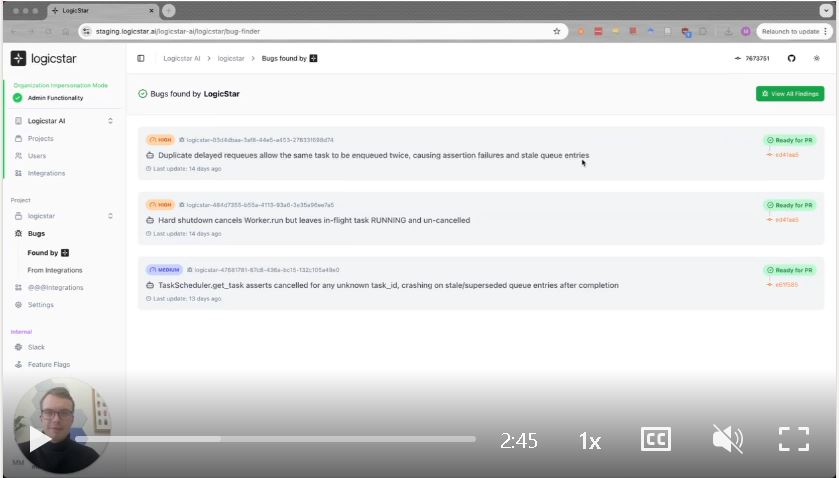839x478 pixels.
Task: Click MEDIUM badge on TaskScheduler bug
Action: [164, 270]
